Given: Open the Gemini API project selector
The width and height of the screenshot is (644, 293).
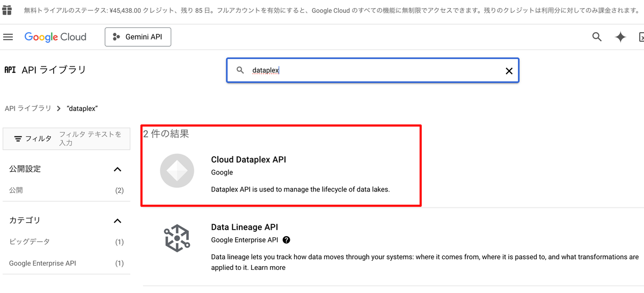Looking at the screenshot, I should coord(138,37).
